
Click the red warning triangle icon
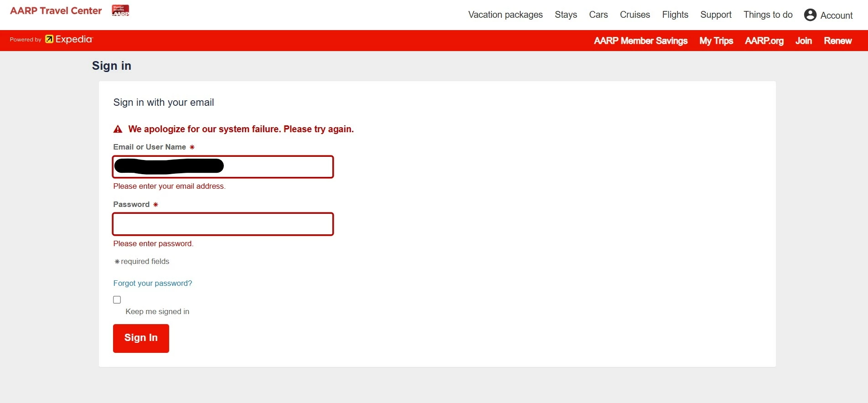[x=118, y=129]
